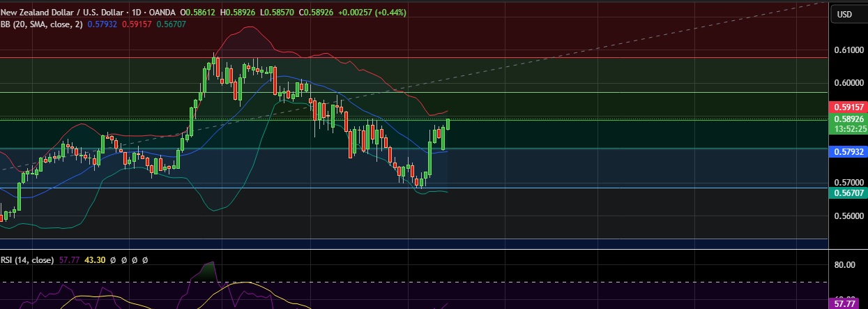This screenshot has width=868, height=309.
Task: Click the teal 0.56707 price axis tag
Action: click(847, 193)
